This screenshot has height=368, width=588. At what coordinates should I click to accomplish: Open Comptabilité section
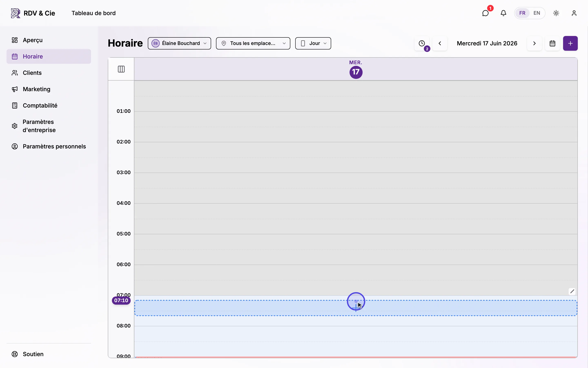(49, 105)
